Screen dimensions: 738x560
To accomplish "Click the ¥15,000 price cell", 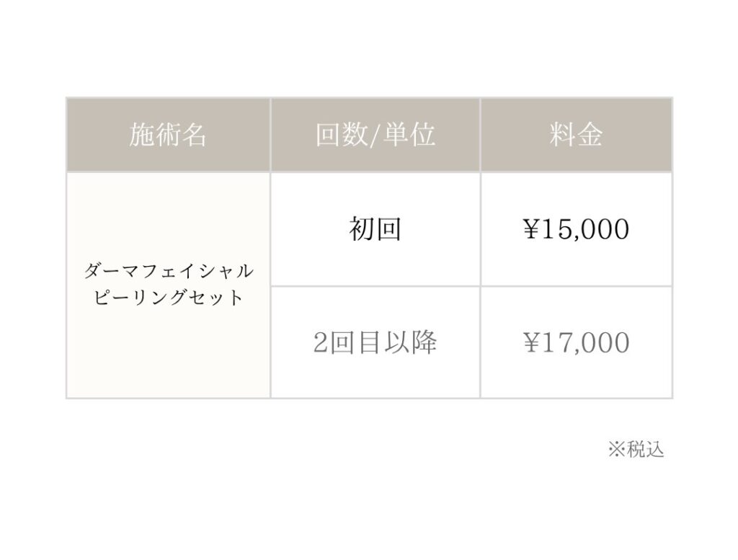I will click(x=576, y=229).
